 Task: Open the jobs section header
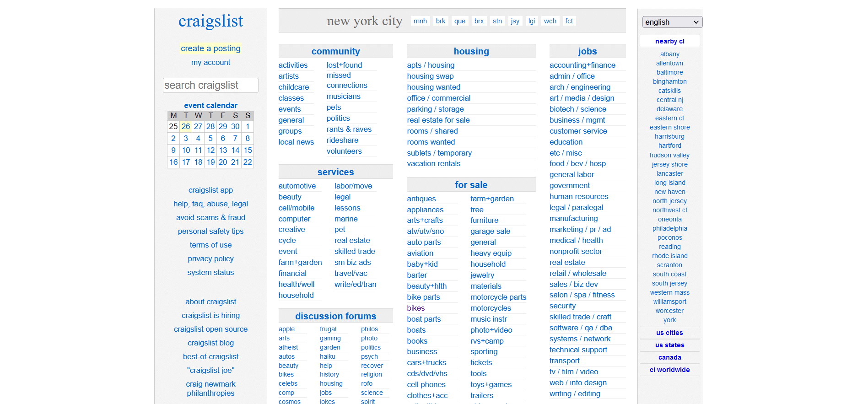pos(588,51)
